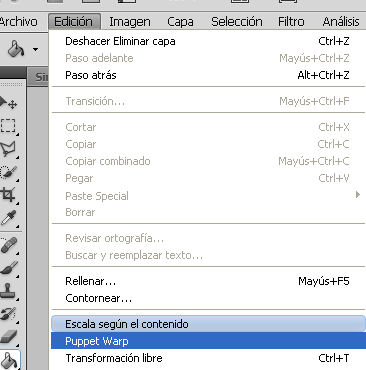
Task: Select the Healing Brush tool
Action: [8, 246]
